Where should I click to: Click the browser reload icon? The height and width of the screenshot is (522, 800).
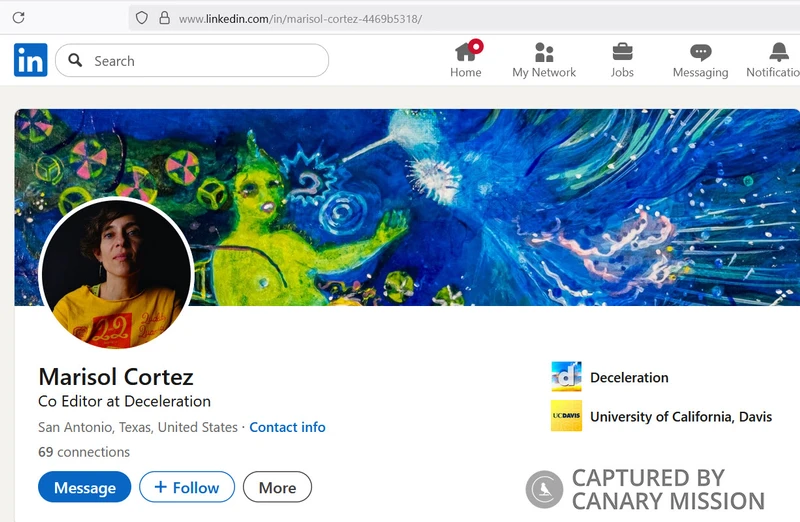click(19, 18)
